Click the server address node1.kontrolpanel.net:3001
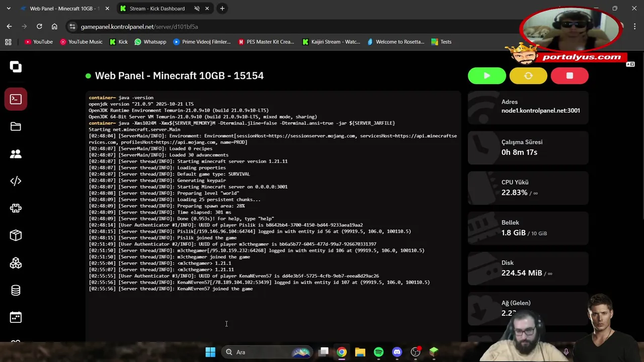The image size is (644, 362). coord(540,111)
